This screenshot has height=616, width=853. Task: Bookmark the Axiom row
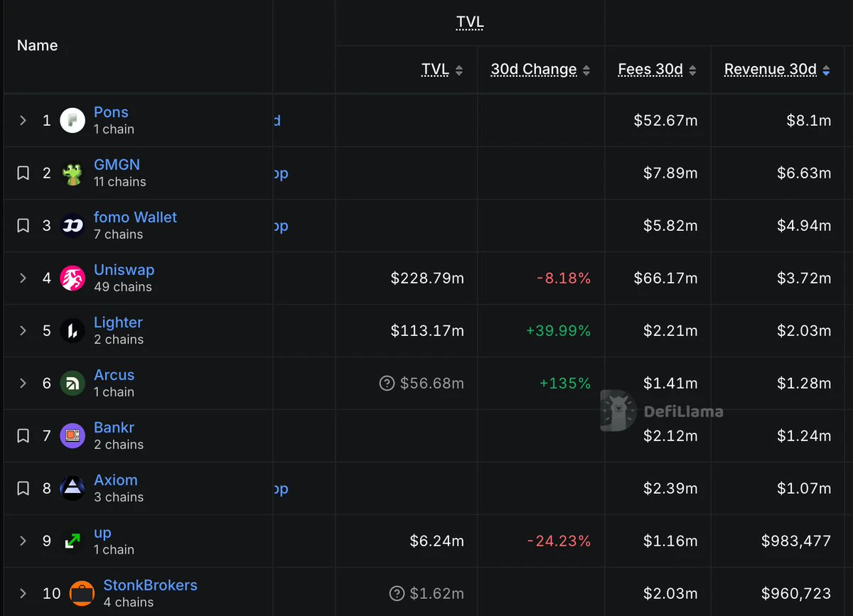click(x=23, y=489)
